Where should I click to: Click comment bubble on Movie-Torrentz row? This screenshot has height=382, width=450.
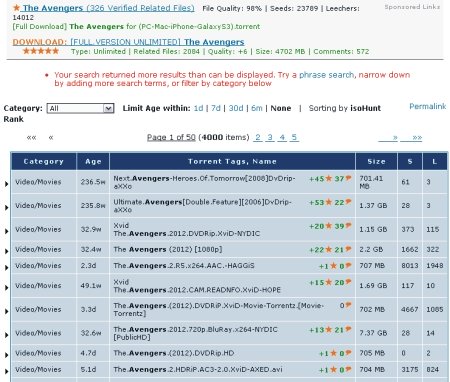348,305
